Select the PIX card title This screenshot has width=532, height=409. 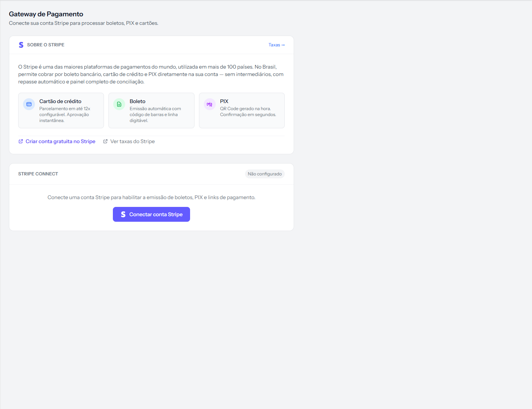(224, 101)
